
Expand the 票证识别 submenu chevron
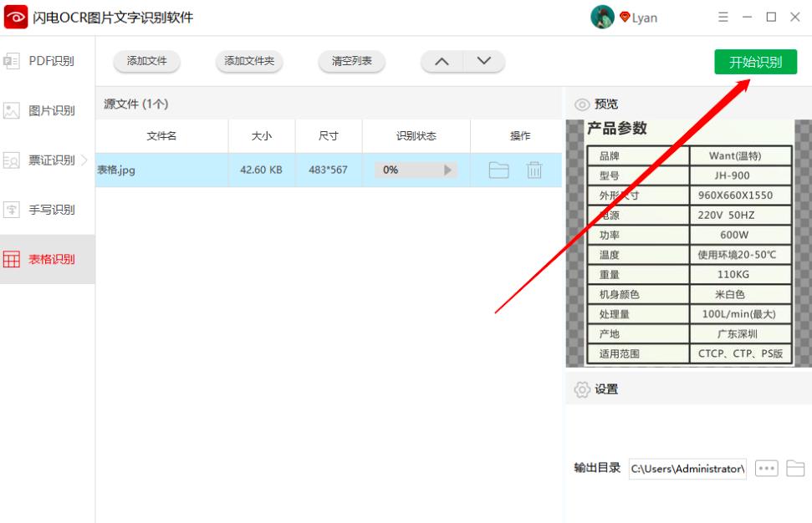[x=84, y=160]
